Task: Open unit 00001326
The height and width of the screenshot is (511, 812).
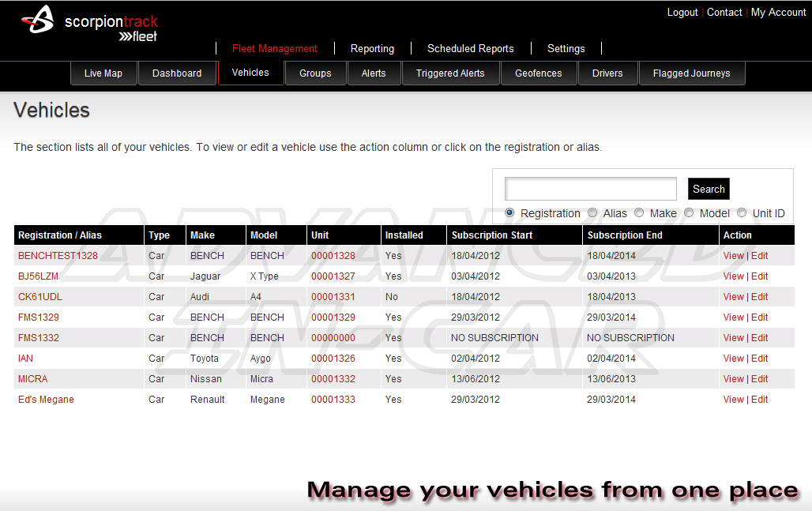Action: [333, 359]
